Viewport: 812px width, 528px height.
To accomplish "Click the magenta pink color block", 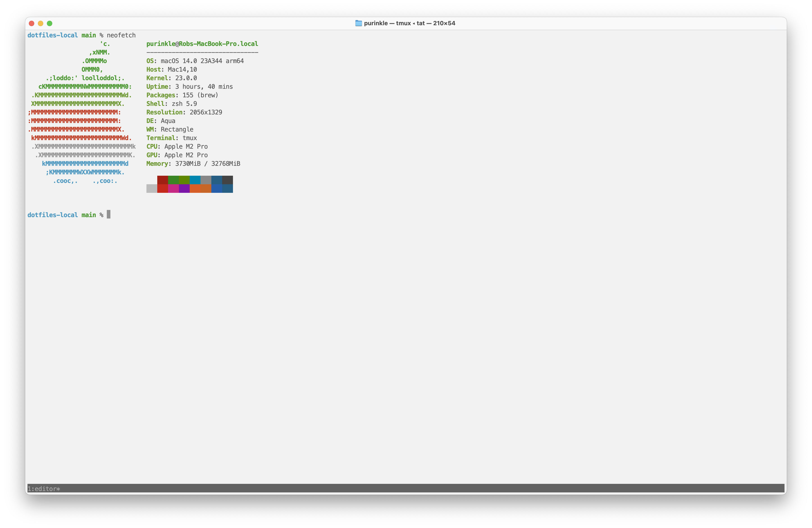I will pos(173,189).
